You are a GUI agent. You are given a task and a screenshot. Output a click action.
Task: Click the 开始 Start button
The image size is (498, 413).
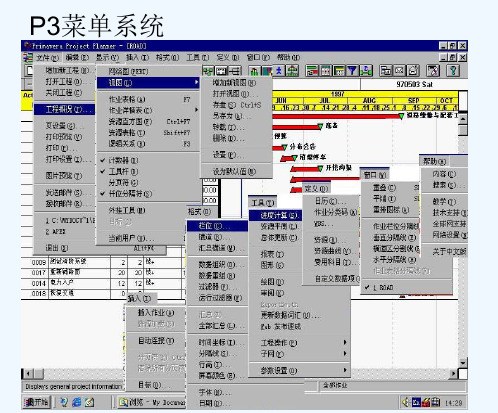point(36,402)
